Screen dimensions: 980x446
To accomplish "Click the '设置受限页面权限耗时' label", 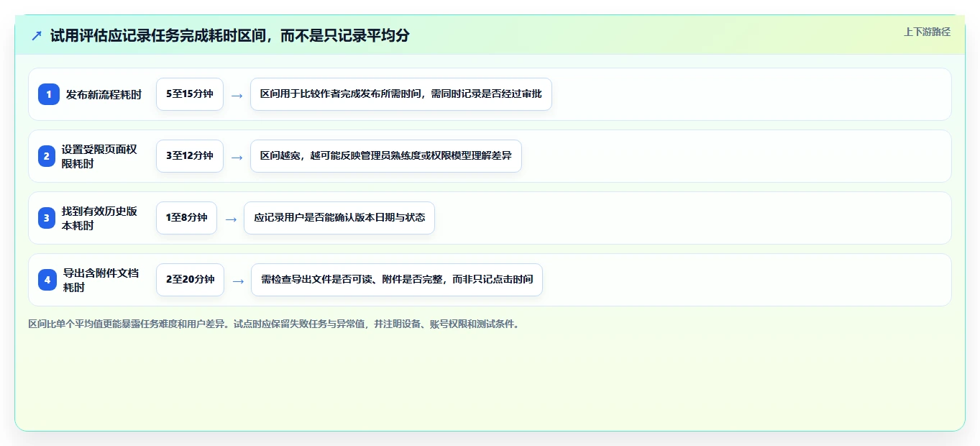I will click(x=99, y=156).
